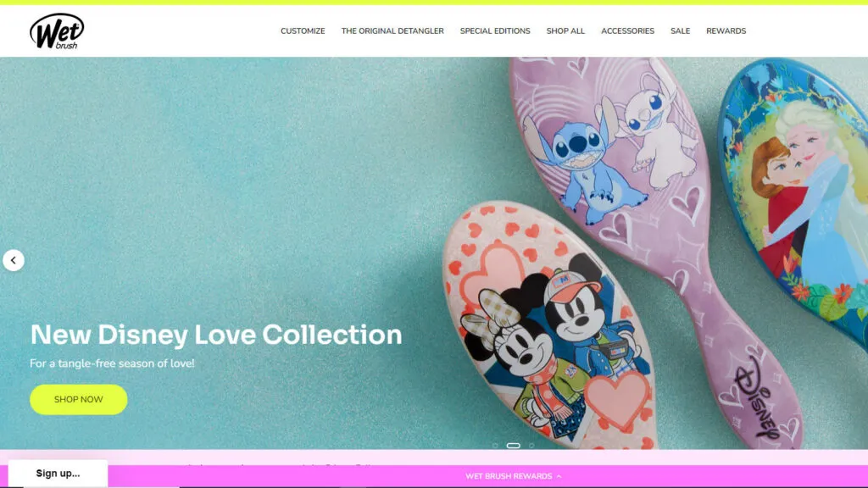Open the Shop All page
The height and width of the screenshot is (488, 868).
[565, 31]
